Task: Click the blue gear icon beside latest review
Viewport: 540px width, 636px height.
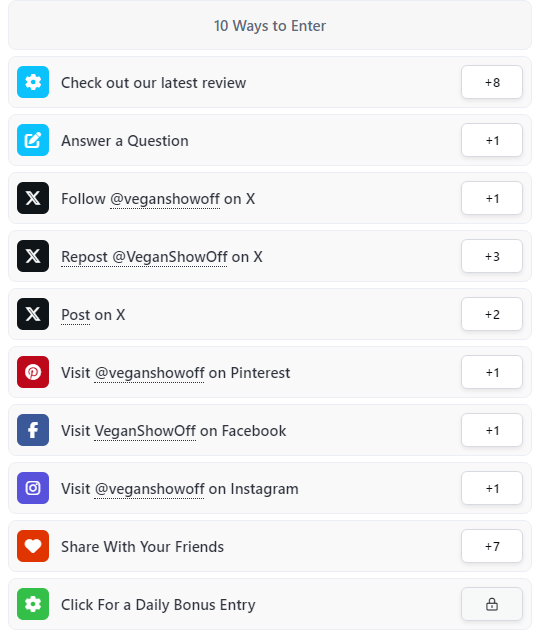Action: [x=33, y=82]
